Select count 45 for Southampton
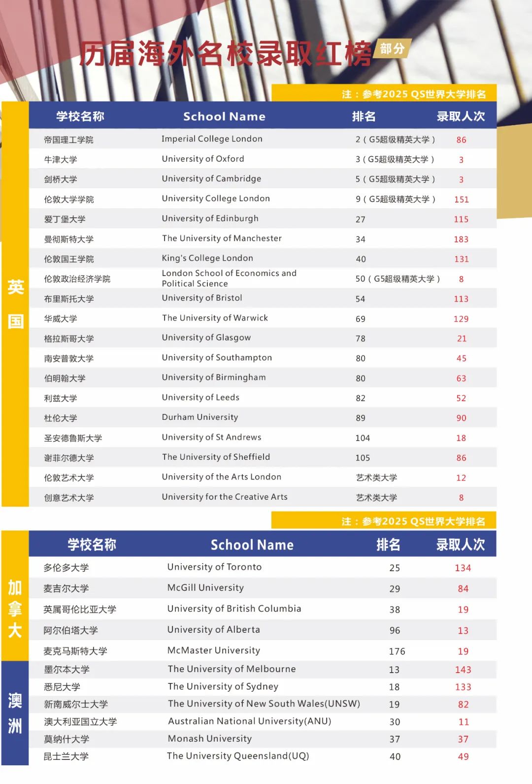 (x=462, y=359)
